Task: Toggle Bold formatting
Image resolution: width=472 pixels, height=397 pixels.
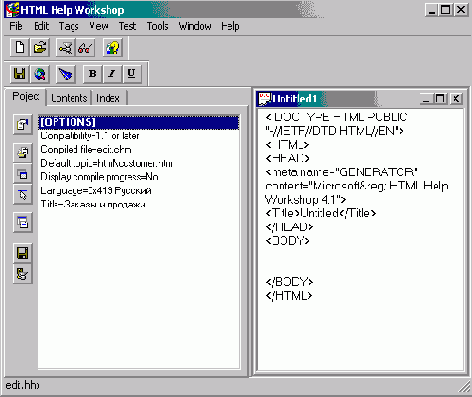Action: tap(92, 74)
